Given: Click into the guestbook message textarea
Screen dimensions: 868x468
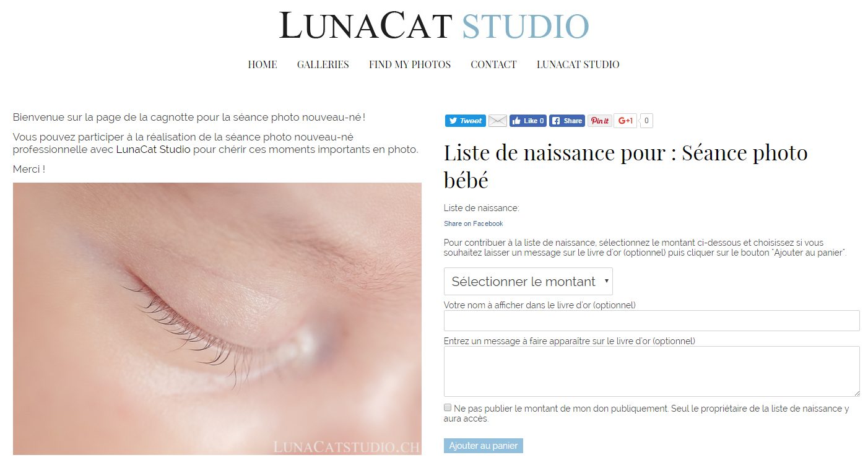Looking at the screenshot, I should [x=652, y=371].
